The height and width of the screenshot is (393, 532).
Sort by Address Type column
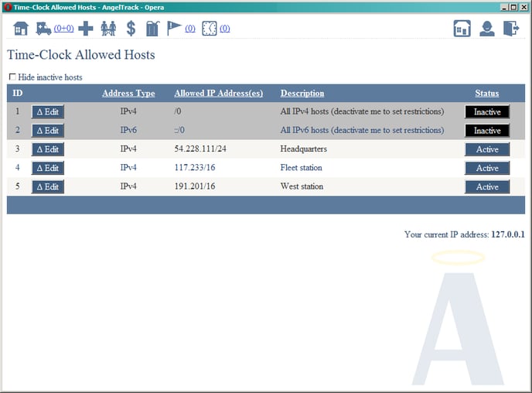tap(128, 93)
